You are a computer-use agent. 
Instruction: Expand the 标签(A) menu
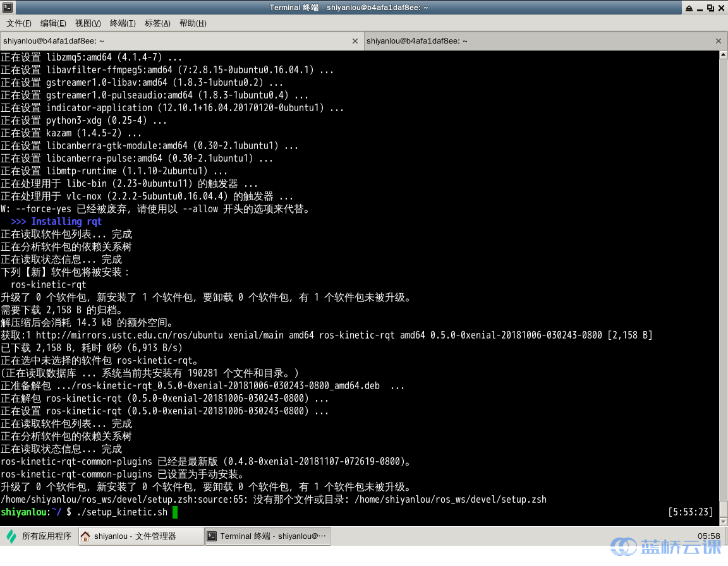point(157,23)
